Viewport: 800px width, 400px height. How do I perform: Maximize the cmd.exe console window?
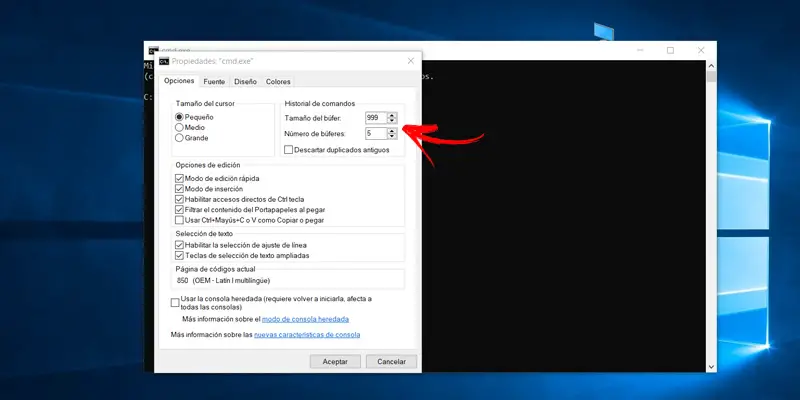670,50
